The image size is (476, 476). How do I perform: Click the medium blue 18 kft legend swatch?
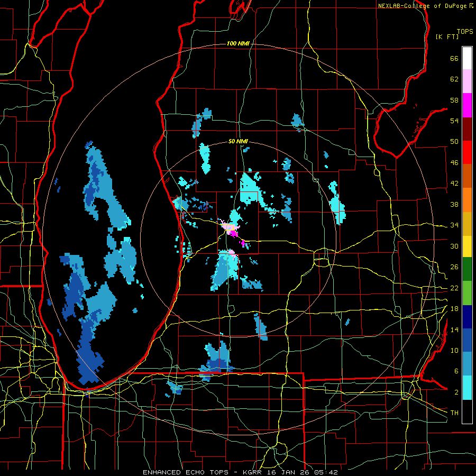[467, 340]
